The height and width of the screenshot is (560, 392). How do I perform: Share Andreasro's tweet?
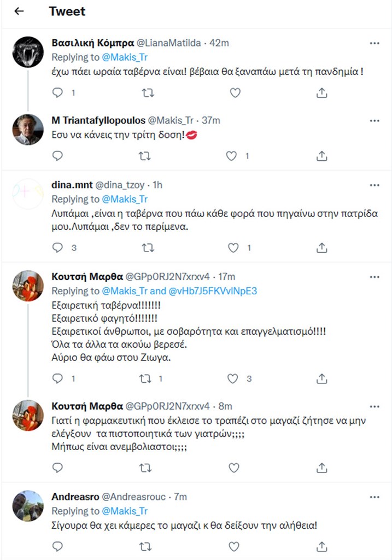(x=322, y=546)
